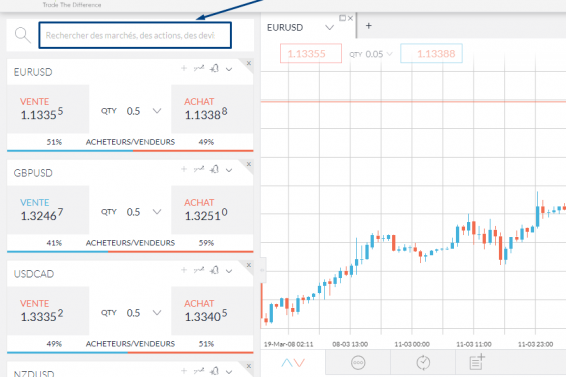Image resolution: width=566 pixels, height=377 pixels.
Task: Click the 1.13355 sell price above the chart
Action: 311,53
